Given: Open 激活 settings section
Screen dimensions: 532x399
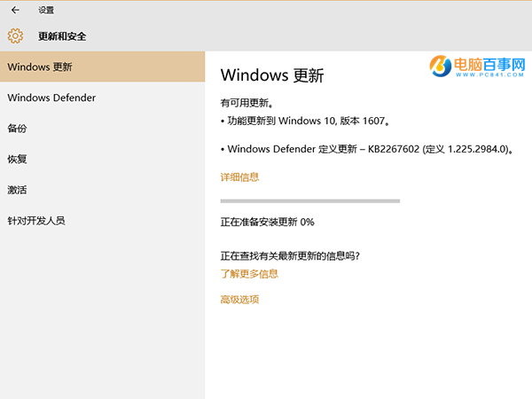Looking at the screenshot, I should click(102, 190).
